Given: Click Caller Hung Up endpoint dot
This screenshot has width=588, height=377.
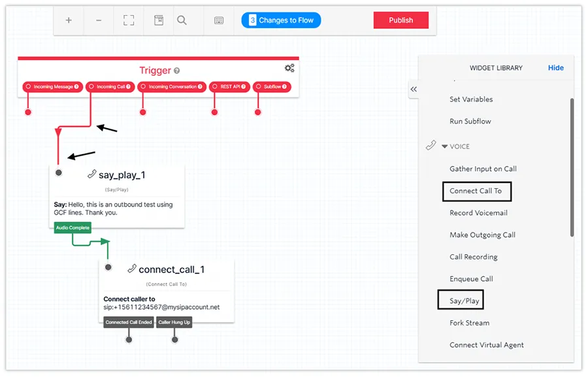Looking at the screenshot, I should pos(174,340).
